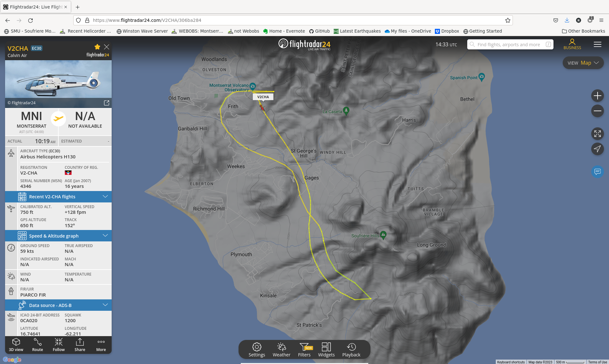Click Keyboard shortcuts link

[x=511, y=362]
